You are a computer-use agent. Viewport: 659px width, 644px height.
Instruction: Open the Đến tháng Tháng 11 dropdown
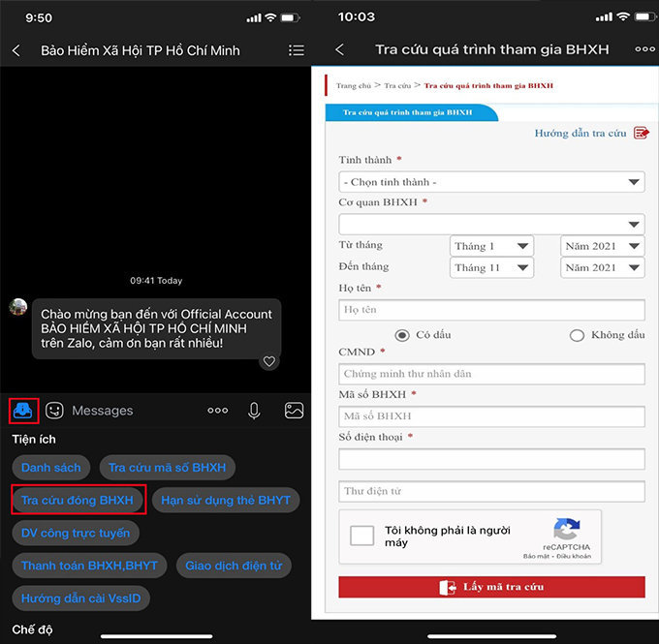tap(491, 267)
